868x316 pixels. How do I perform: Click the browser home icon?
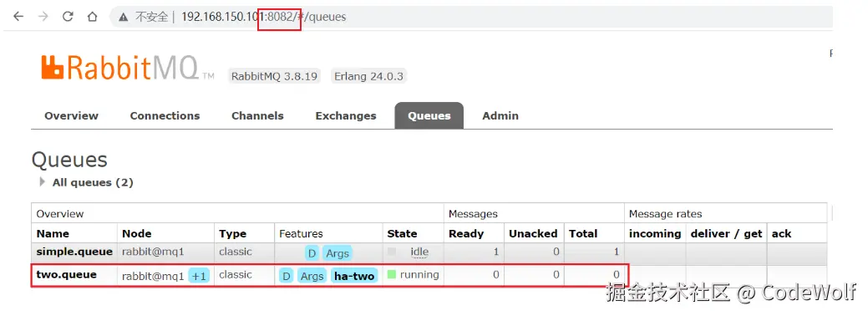[x=93, y=17]
